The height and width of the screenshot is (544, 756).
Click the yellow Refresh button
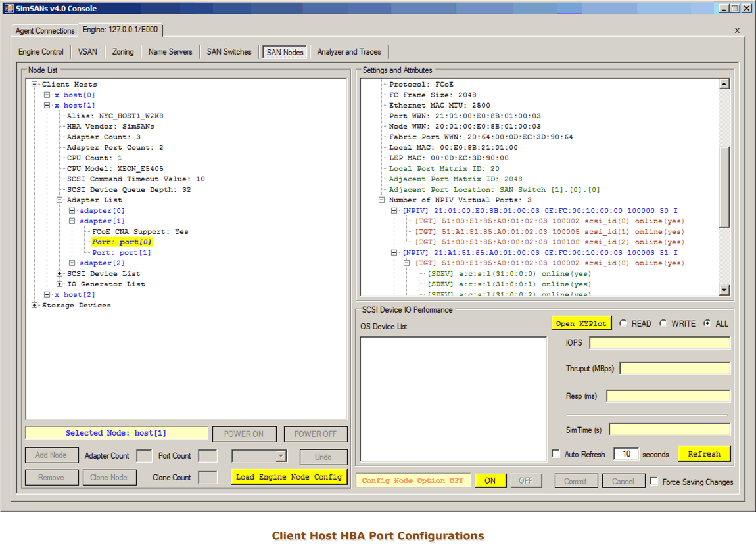704,454
